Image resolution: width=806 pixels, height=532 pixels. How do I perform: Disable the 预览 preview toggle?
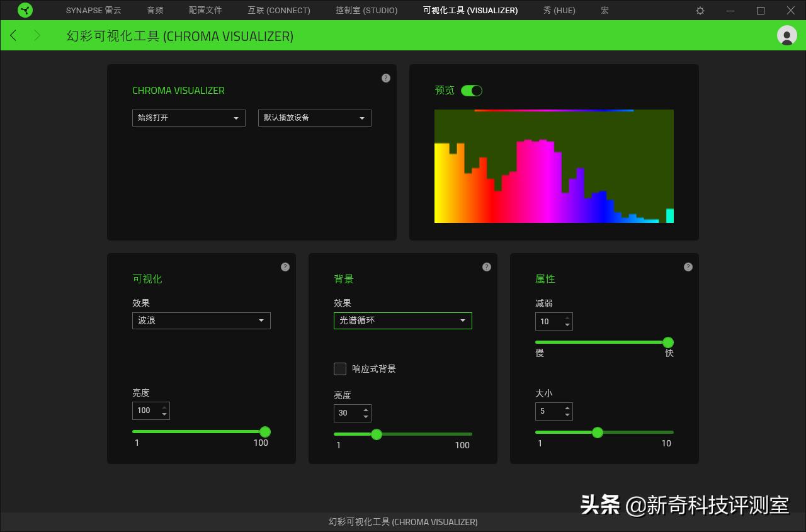click(472, 90)
